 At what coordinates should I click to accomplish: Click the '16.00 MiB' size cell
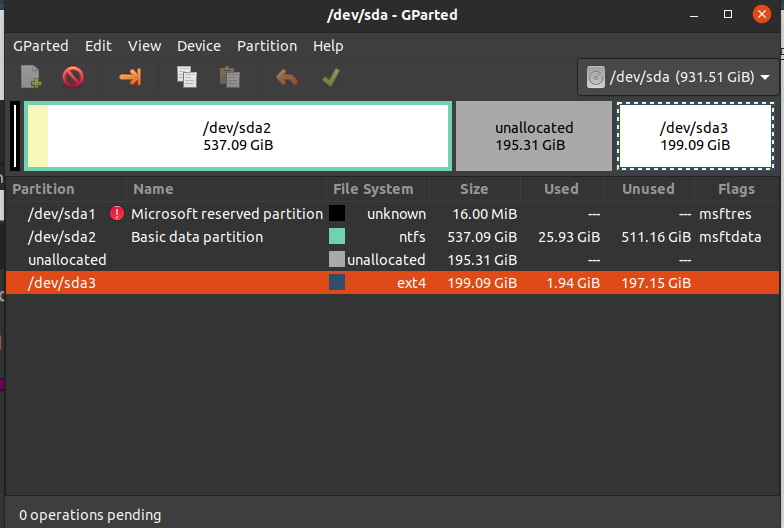tap(484, 214)
